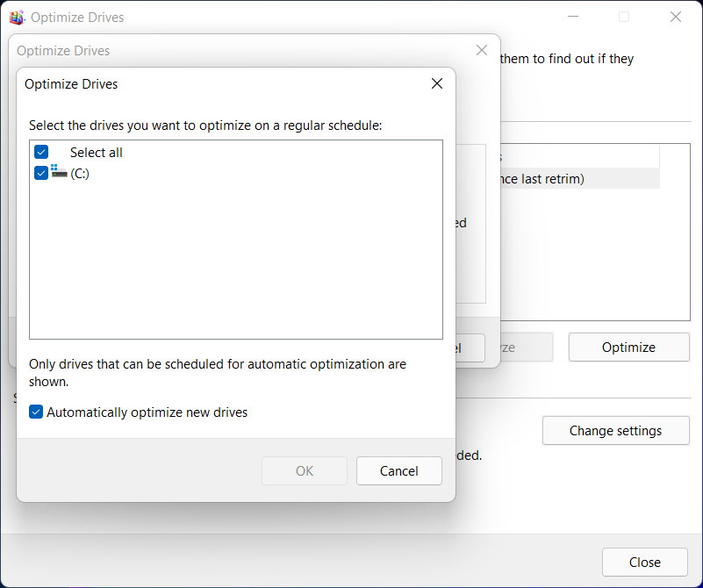This screenshot has width=703, height=588.
Task: Toggle the Select all checkbox
Action: pos(41,153)
